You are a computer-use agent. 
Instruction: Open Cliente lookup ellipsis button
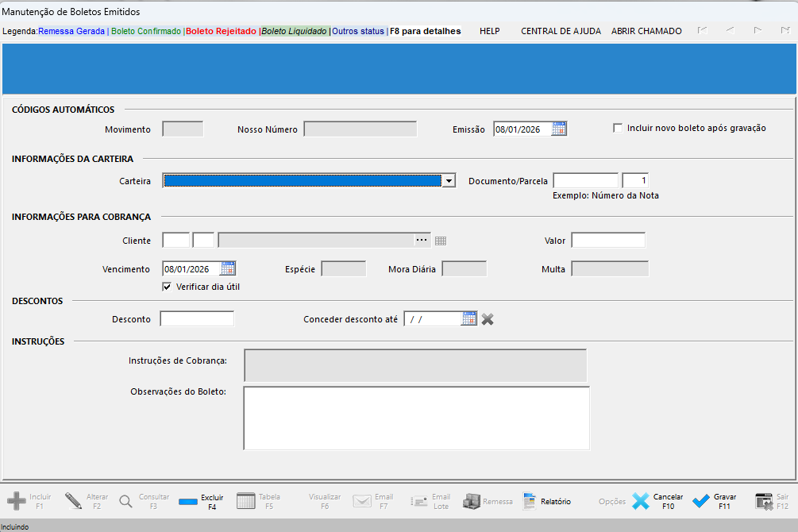point(422,240)
